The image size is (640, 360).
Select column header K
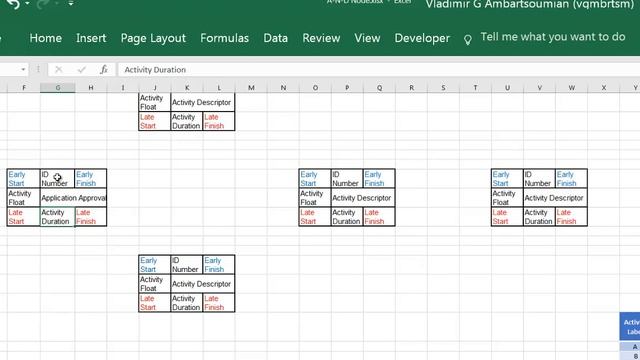(x=187, y=88)
